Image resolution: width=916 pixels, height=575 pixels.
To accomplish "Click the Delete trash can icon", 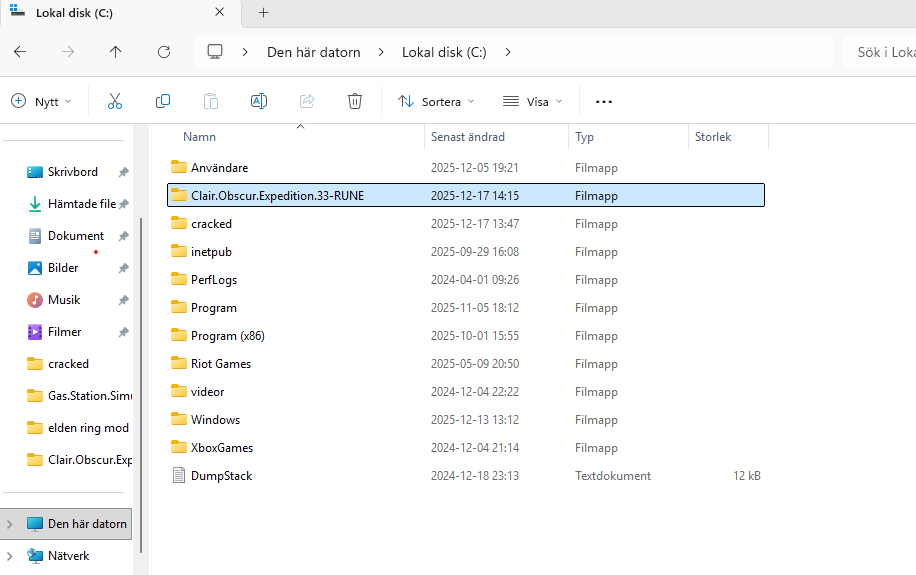I will click(355, 101).
